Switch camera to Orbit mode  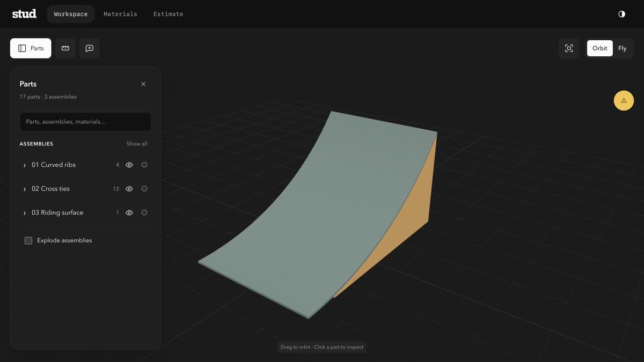pos(600,48)
